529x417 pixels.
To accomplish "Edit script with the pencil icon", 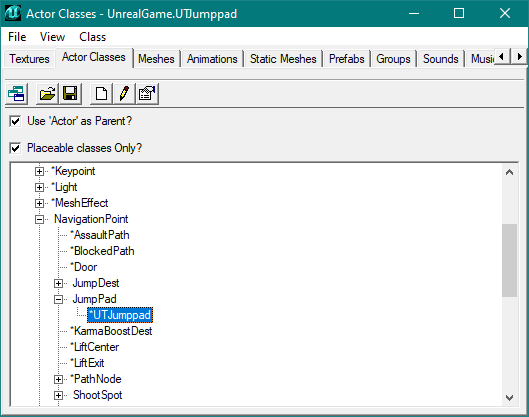I will [x=124, y=93].
